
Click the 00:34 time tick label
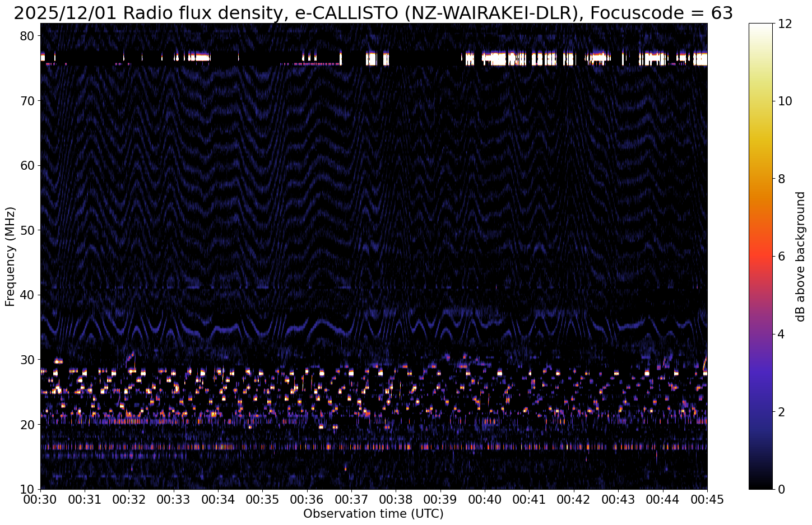point(218,499)
